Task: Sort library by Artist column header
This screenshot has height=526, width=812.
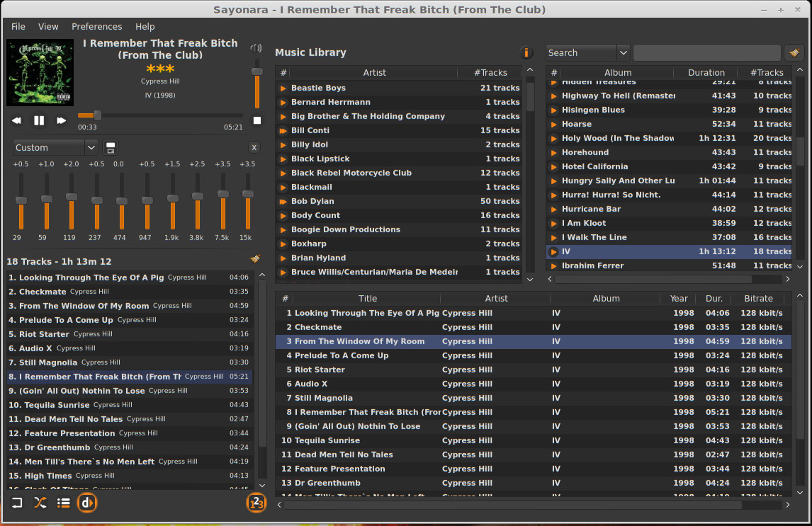Action: click(x=374, y=73)
